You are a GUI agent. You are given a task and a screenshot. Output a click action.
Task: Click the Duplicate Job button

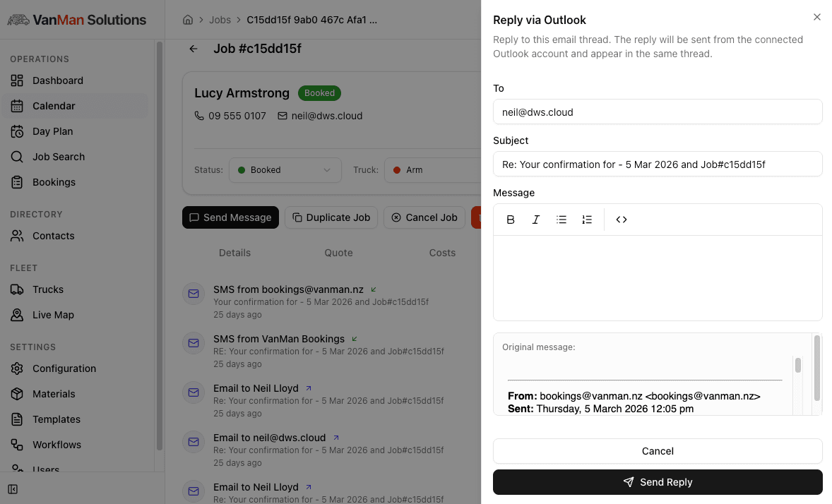click(331, 217)
